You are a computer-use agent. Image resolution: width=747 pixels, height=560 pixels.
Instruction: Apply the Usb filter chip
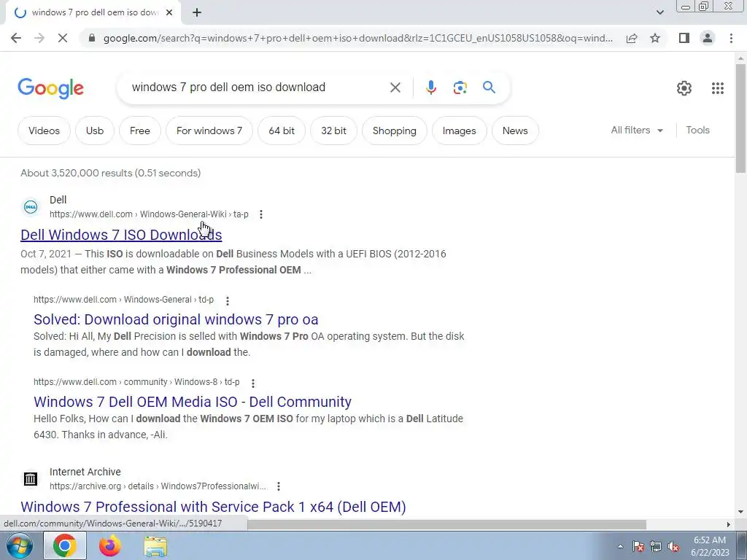(x=95, y=131)
